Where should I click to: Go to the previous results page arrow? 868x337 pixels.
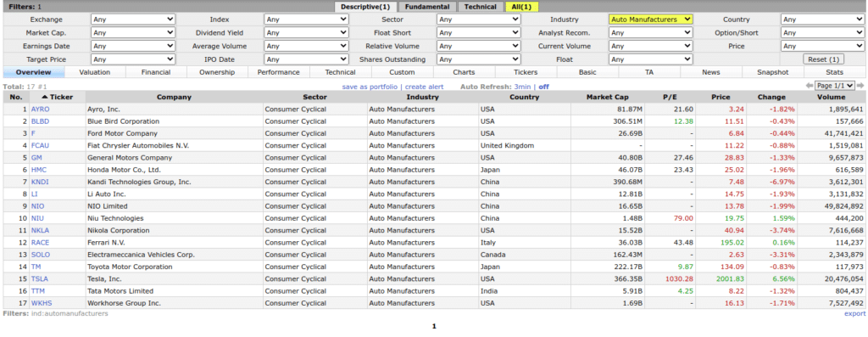pos(810,86)
